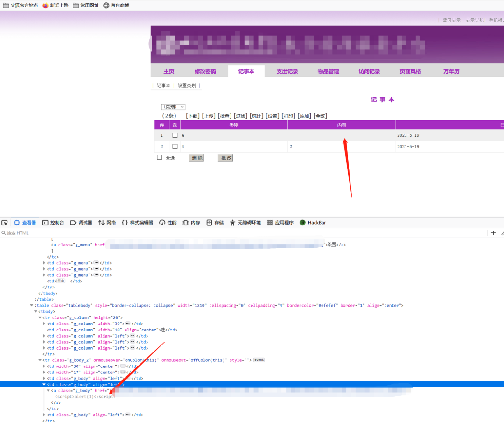
Task: Open the 修改密码 navigation tab
Action: tap(205, 71)
